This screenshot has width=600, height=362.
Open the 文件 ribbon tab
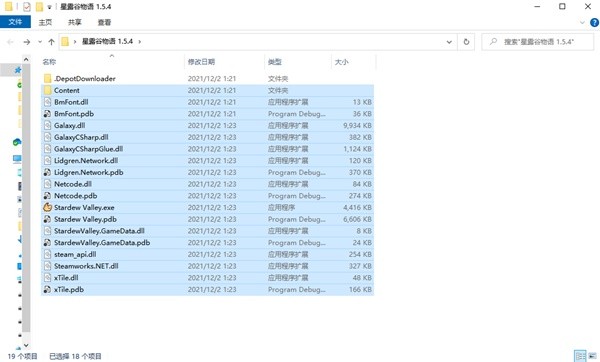click(15, 22)
